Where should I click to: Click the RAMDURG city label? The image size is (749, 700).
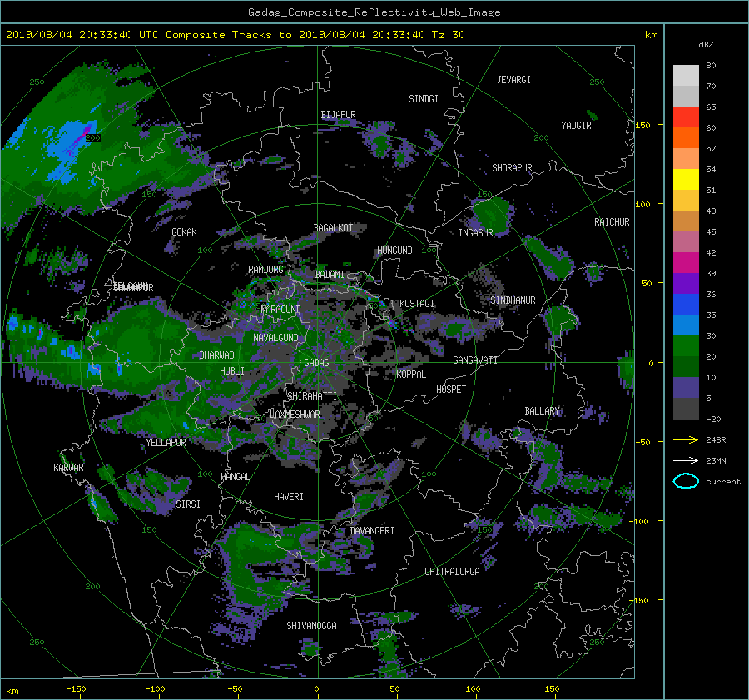point(265,270)
